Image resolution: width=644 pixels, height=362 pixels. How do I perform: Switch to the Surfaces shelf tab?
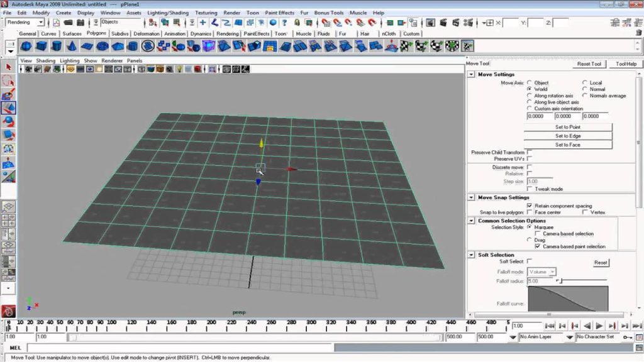(72, 34)
